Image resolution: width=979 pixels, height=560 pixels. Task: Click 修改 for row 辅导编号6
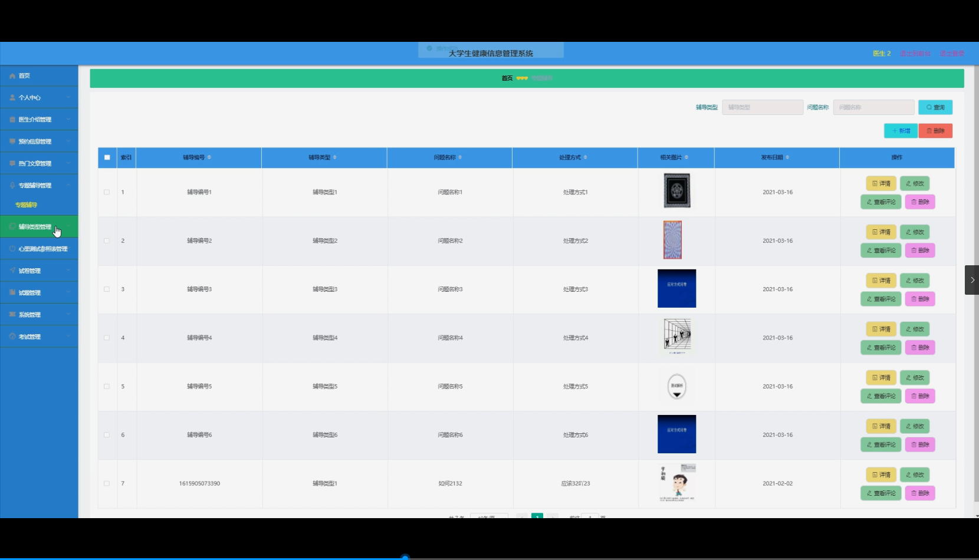pos(915,426)
